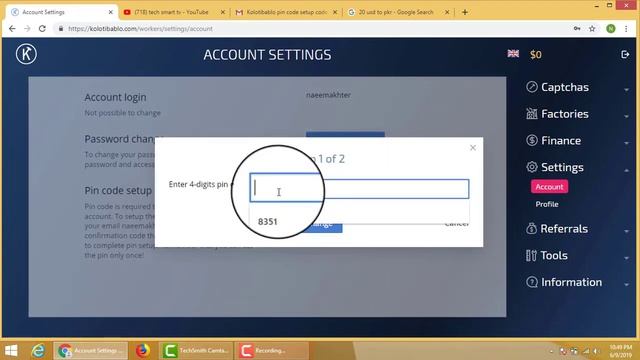
Task: Click the volume icon in system tray
Action: point(596,351)
